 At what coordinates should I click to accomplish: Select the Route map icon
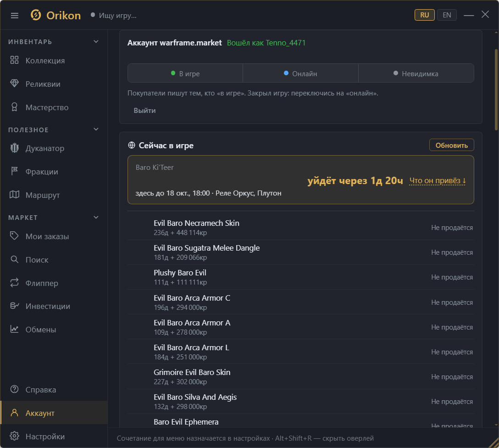[14, 195]
